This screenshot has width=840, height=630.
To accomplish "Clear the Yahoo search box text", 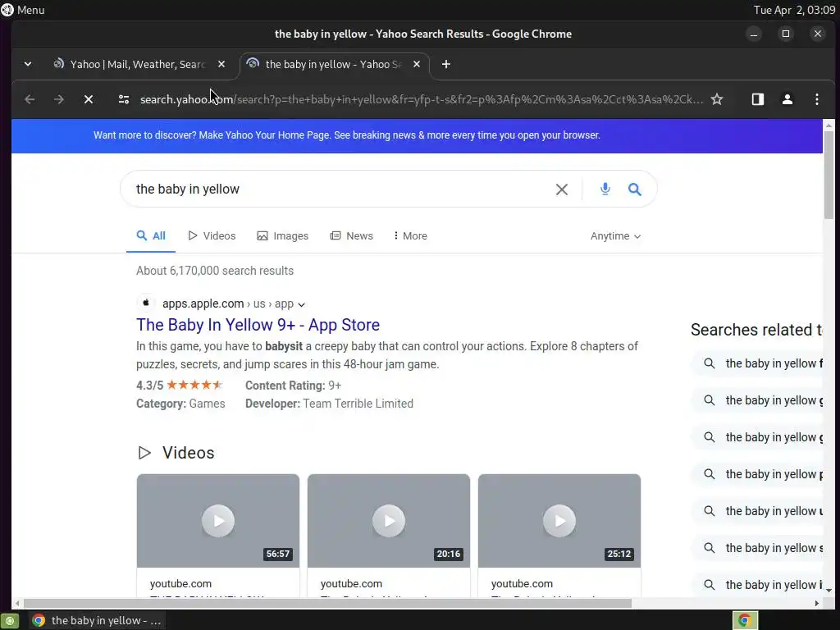I will [561, 189].
